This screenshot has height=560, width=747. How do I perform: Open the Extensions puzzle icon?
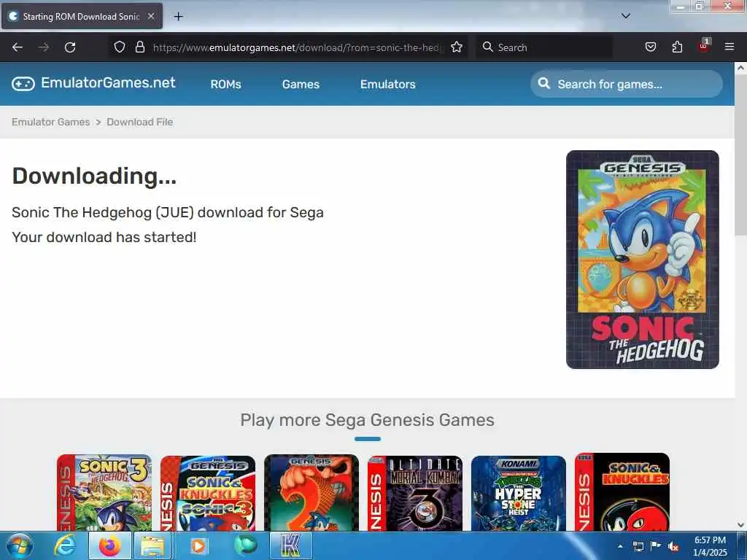point(677,47)
